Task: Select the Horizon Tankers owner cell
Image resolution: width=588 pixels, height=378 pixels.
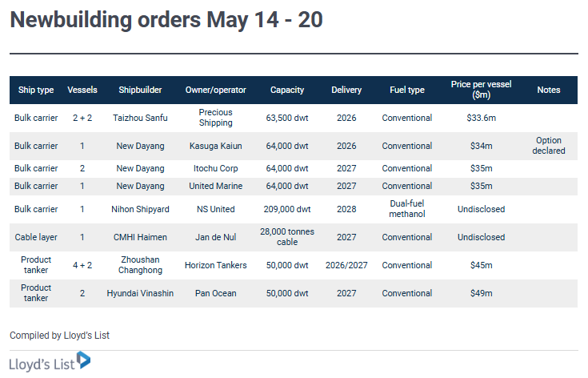Action: pos(215,266)
